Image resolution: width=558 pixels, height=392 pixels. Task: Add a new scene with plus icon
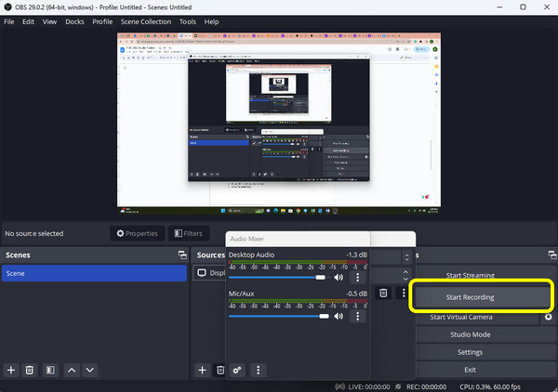point(11,371)
